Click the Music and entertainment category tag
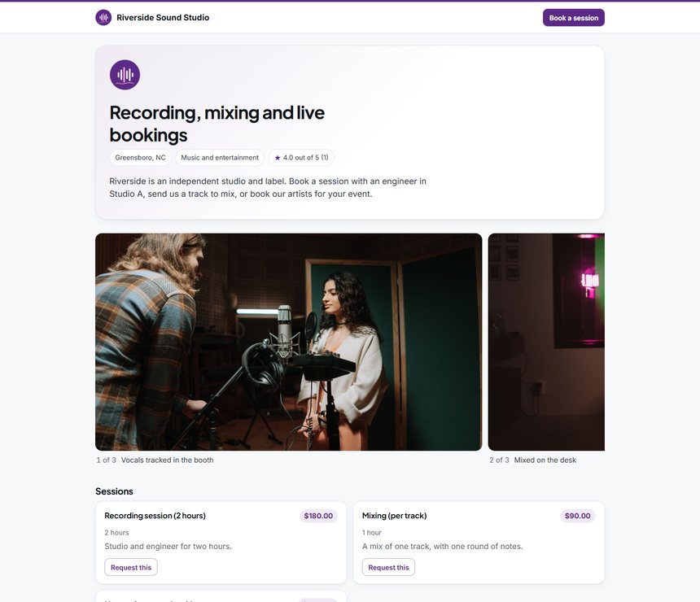Screen dimensions: 700x602 (220, 158)
